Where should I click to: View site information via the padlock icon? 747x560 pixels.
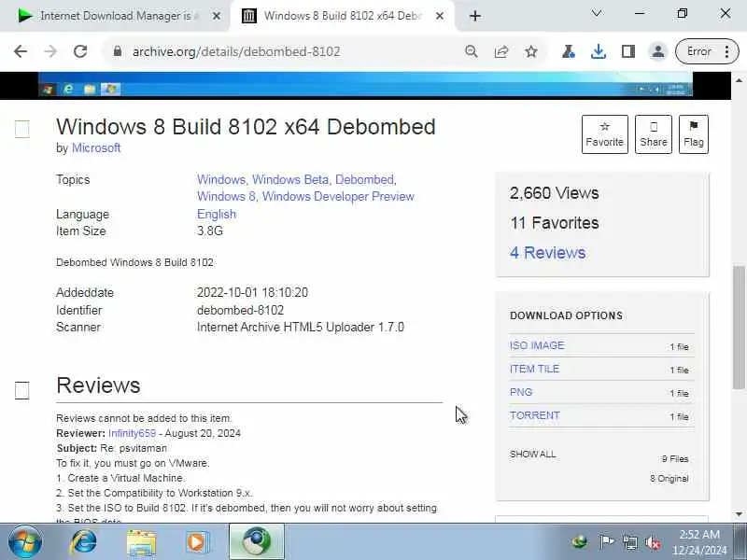(118, 51)
